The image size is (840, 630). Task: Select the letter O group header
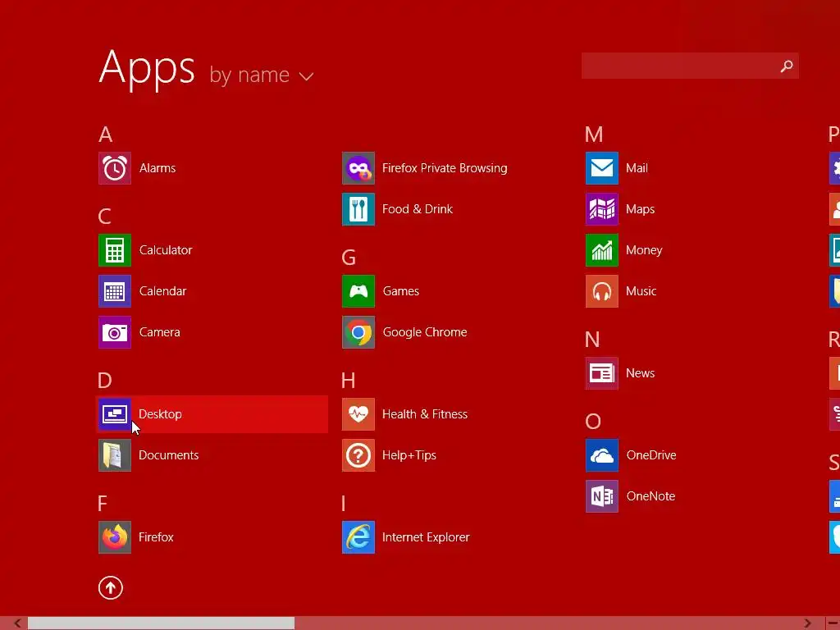pyautogui.click(x=593, y=422)
